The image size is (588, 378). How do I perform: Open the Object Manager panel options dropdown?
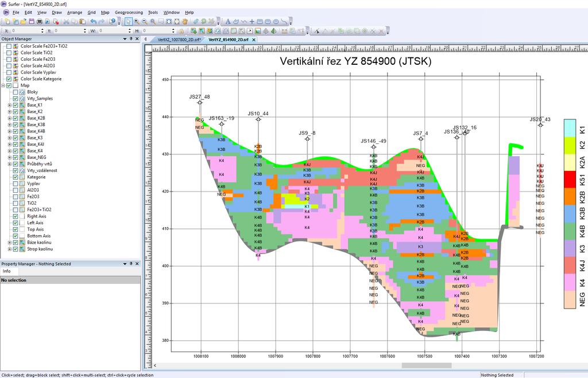(125, 38)
